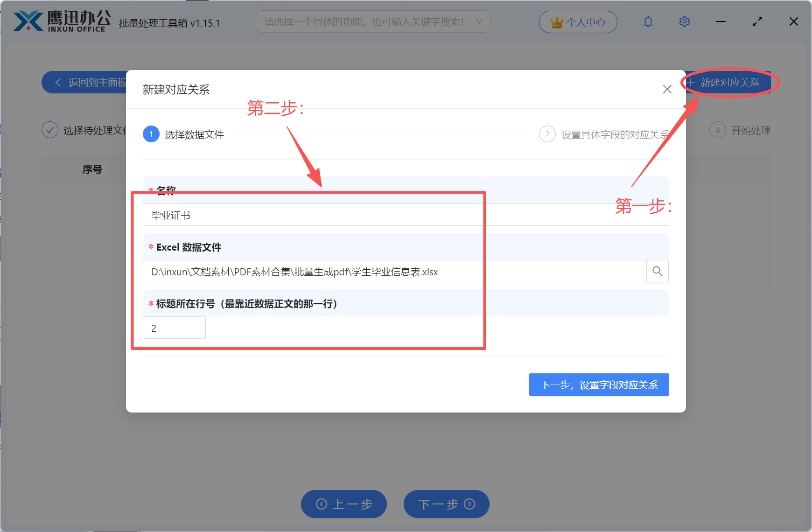The height and width of the screenshot is (532, 812).
Task: Expand the function search dropdown chevron
Action: point(479,21)
